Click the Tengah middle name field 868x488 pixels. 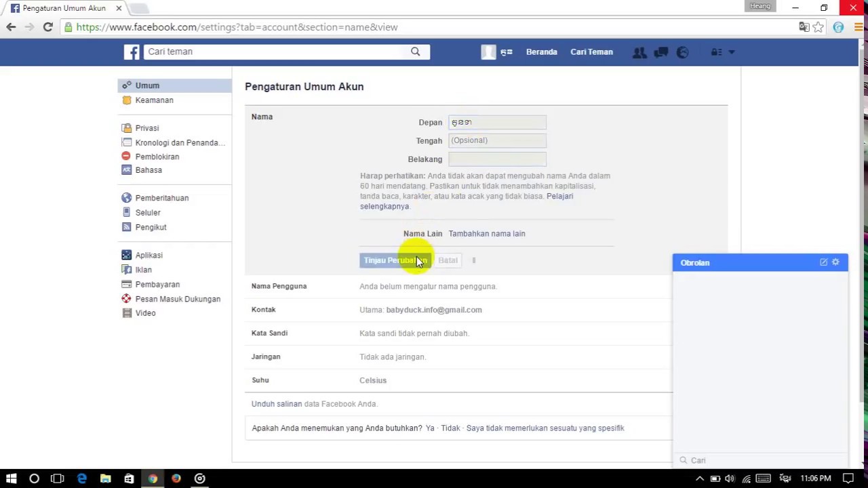497,140
